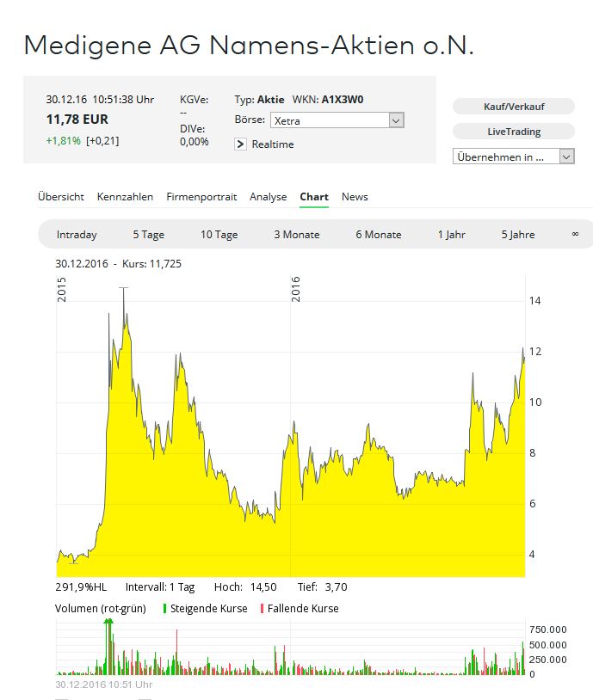Click the green Steigende Kurse legend marker

[165, 609]
